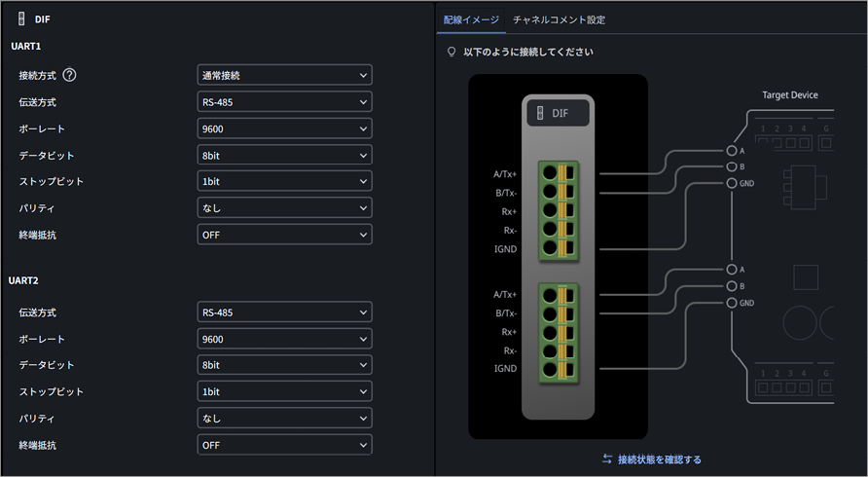Open UART1 終端抵抗 OFF dropdown
This screenshot has width=868, height=477.
(284, 235)
